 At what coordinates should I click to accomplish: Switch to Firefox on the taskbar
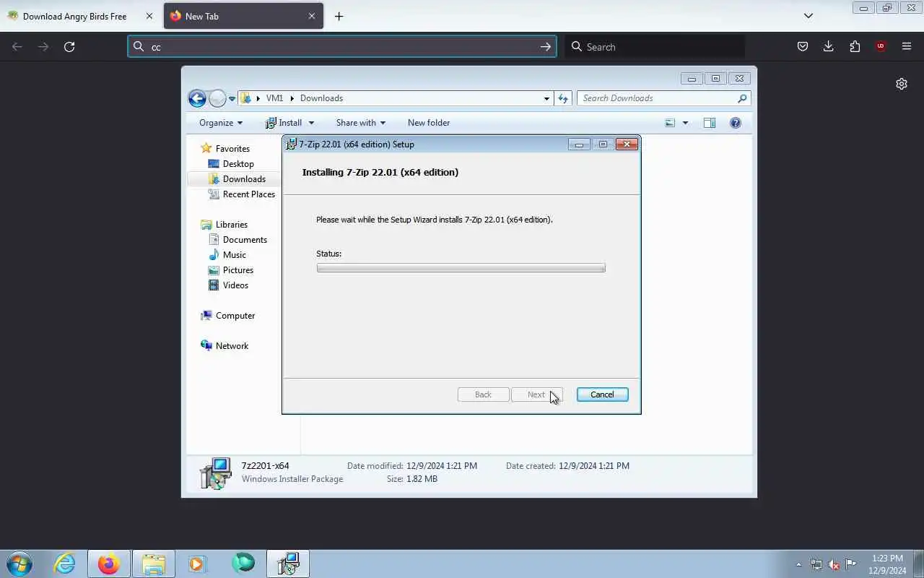109,564
